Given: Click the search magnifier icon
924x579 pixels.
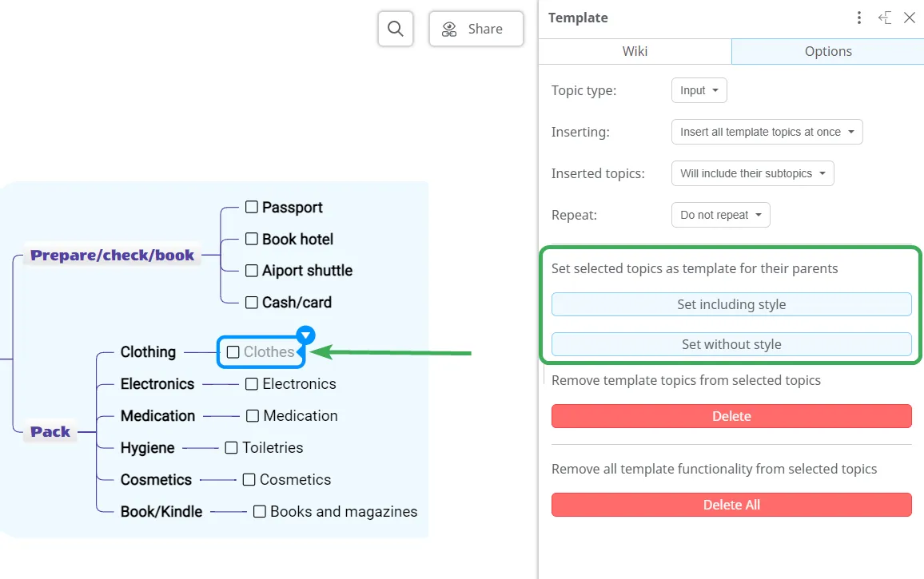Looking at the screenshot, I should tap(395, 29).
